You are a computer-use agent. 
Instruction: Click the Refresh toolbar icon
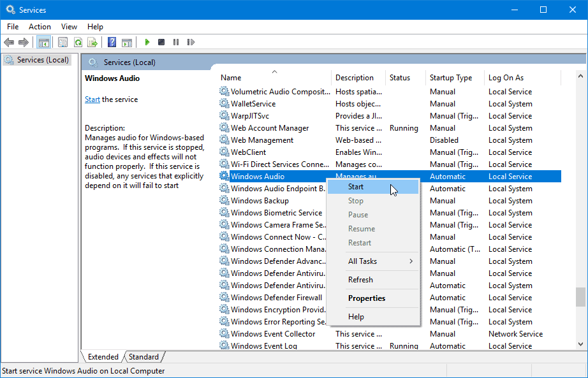point(78,42)
